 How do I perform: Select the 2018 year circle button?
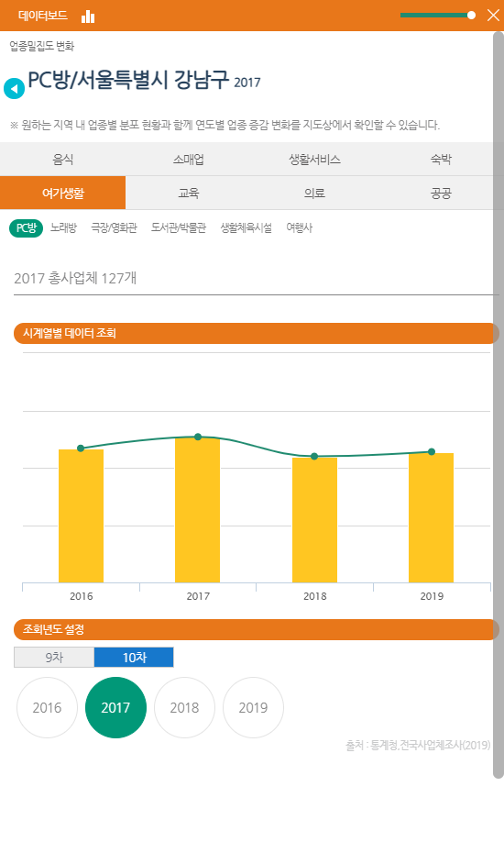(x=184, y=707)
